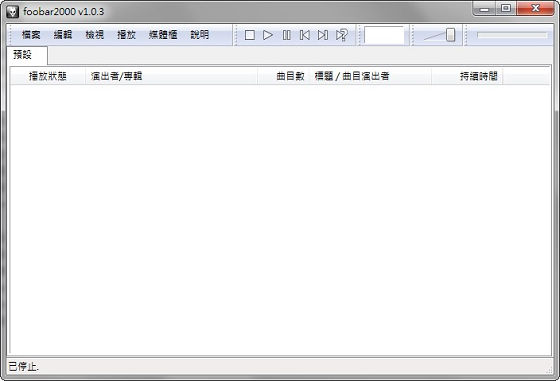Open the 檢視 (View) menu
This screenshot has height=381, width=560.
95,35
